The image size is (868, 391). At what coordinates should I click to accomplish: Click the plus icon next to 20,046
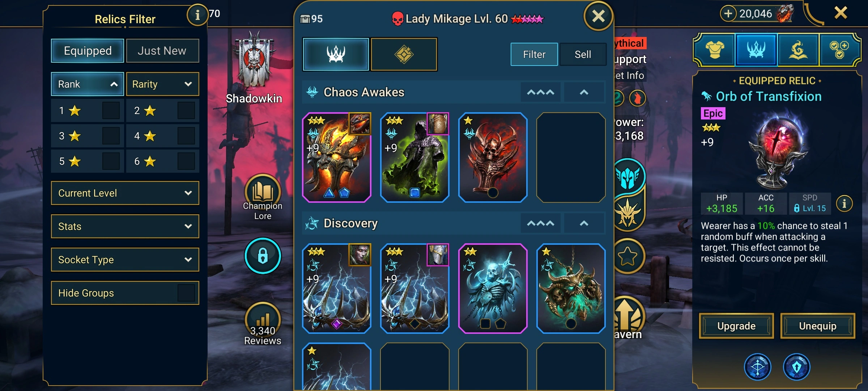[x=728, y=14]
